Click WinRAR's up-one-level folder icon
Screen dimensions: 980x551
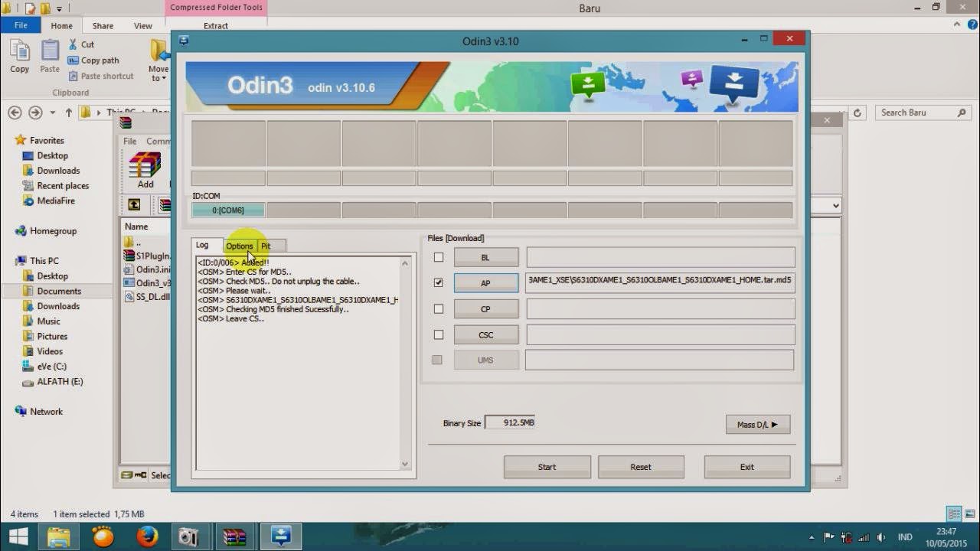(134, 204)
